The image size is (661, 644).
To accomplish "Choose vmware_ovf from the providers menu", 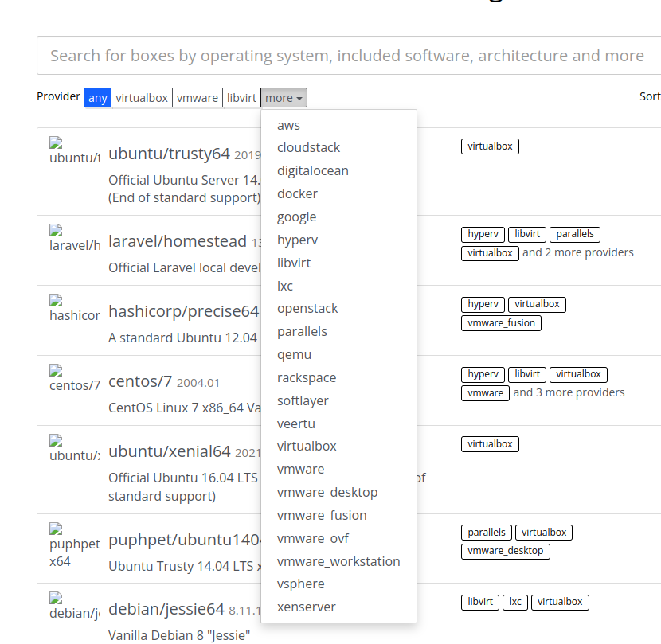I will click(x=339, y=539).
